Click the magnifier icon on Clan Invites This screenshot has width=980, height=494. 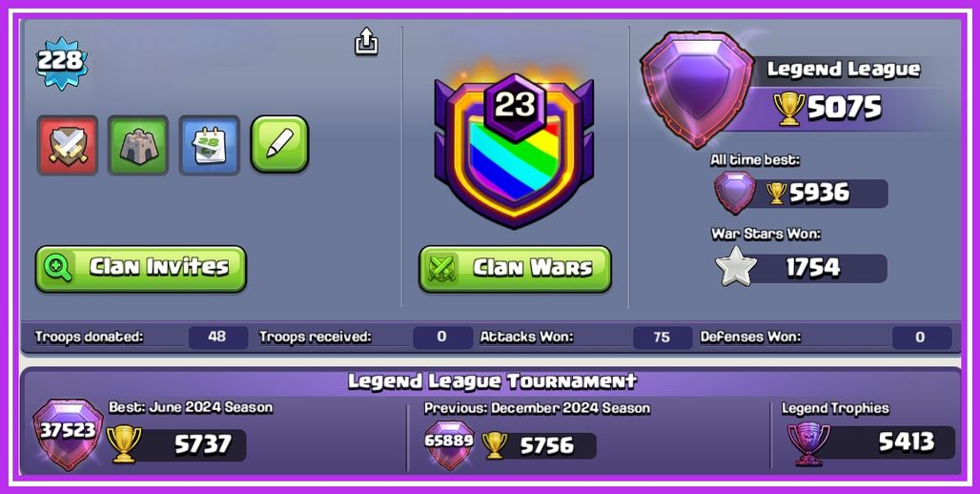coord(57,268)
